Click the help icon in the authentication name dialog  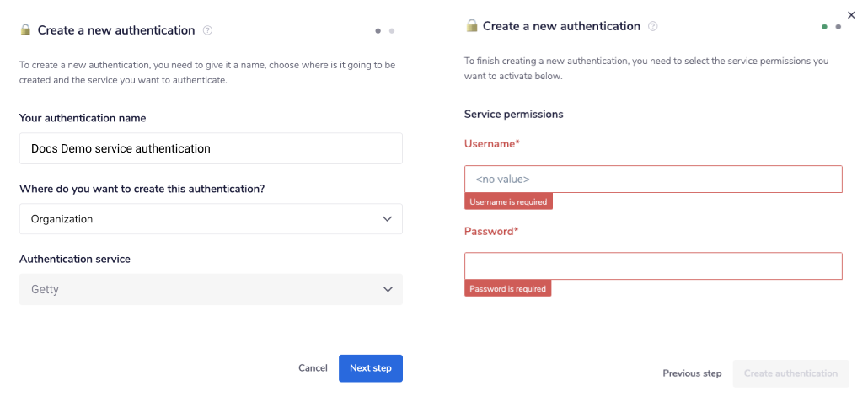tap(208, 30)
